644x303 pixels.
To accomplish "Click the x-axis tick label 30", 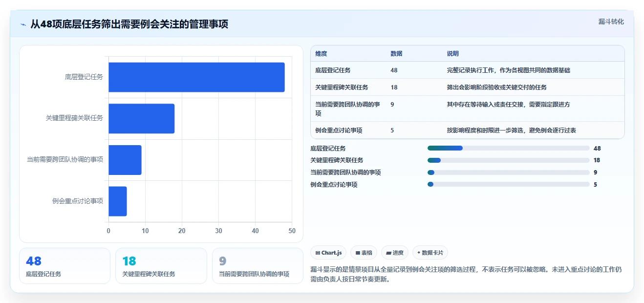I will (218, 231).
